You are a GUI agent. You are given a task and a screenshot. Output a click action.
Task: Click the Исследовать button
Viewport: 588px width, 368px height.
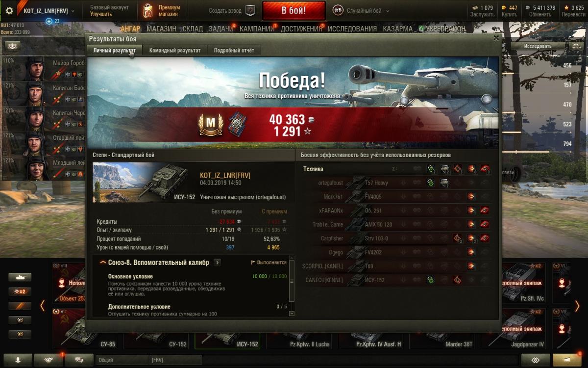538,46
